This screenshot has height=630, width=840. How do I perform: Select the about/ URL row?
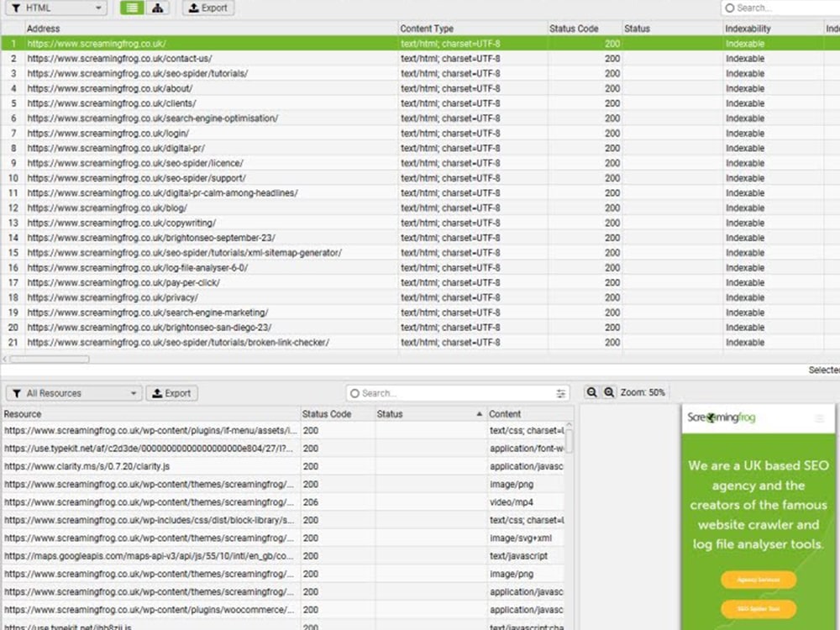[x=420, y=88]
